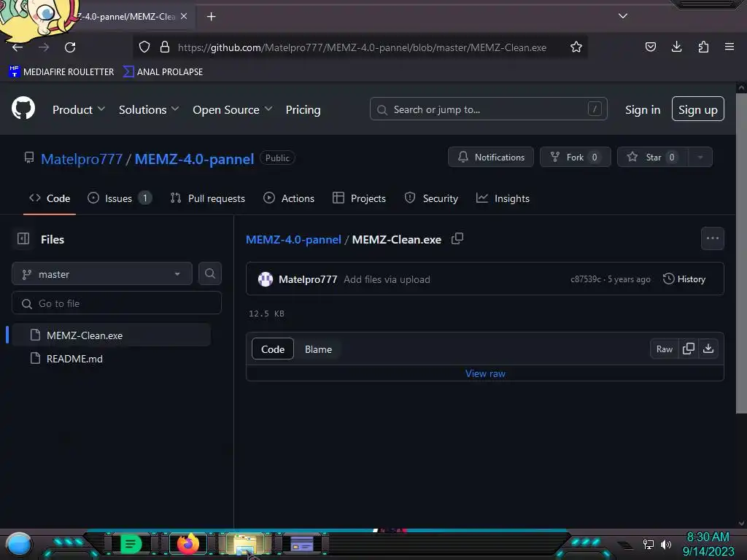Switch to the Actions tab
Image resolution: width=747 pixels, height=560 pixels.
coord(289,198)
